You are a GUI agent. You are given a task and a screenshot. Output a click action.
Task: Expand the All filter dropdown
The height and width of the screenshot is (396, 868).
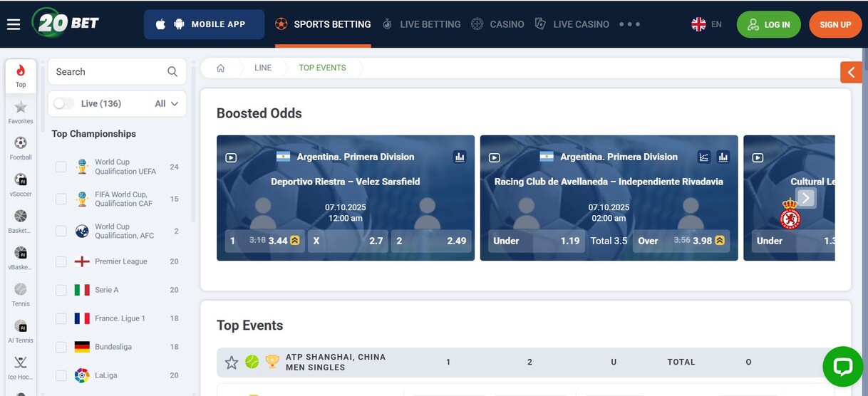pos(167,103)
